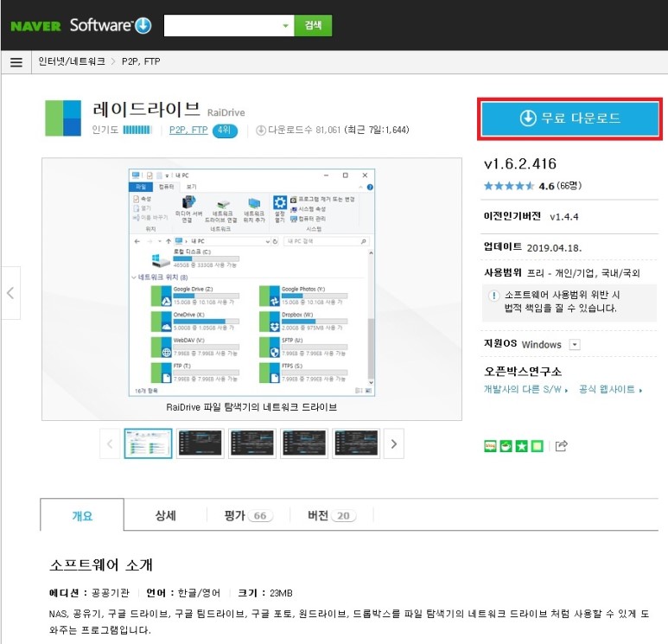
Task: Click the 에디션 : 공공기관 text
Action: [89, 593]
